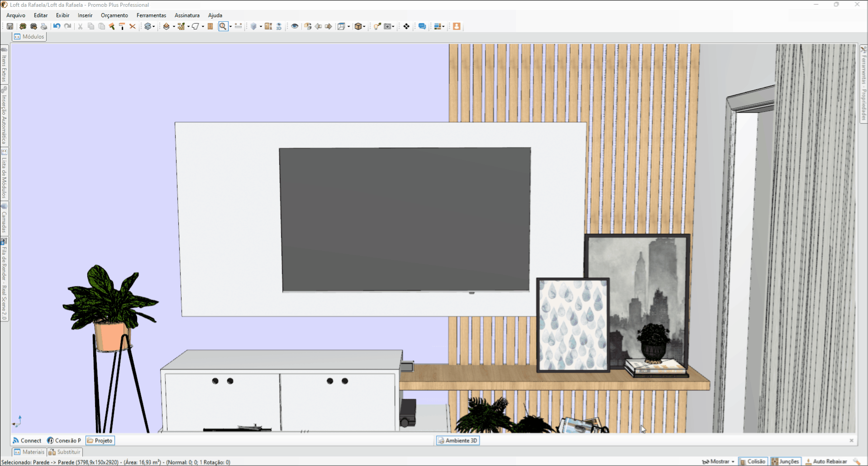The width and height of the screenshot is (868, 466).
Task: Expand dropdown beside layers stack icon
Action: [x=261, y=26]
